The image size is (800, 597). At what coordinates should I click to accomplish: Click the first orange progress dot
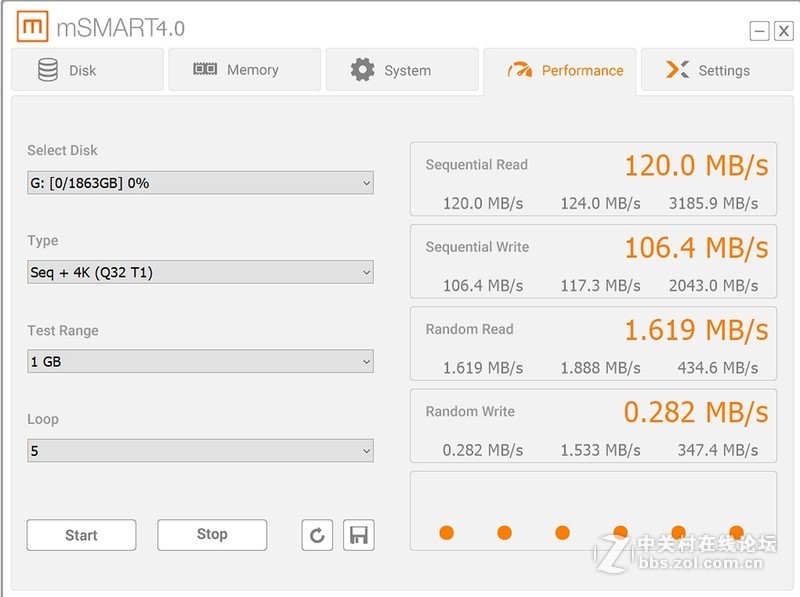point(446,533)
